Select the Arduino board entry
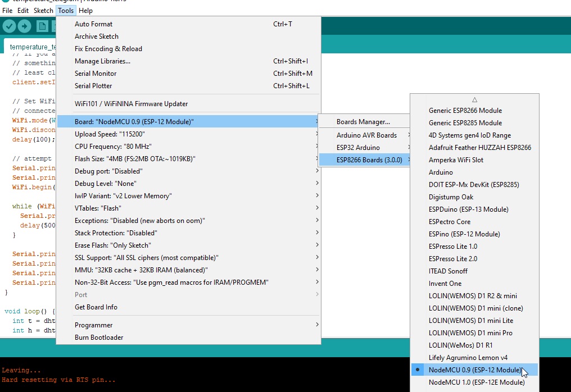Image resolution: width=571 pixels, height=392 pixels. tap(474, 172)
